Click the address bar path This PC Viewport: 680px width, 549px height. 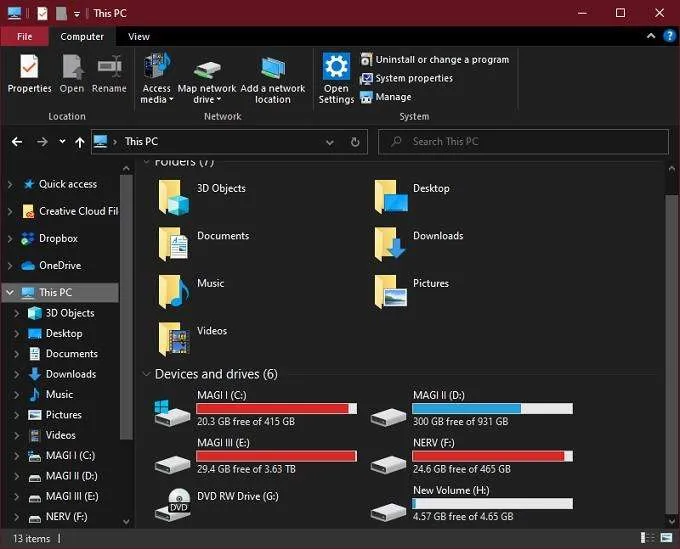(x=141, y=141)
